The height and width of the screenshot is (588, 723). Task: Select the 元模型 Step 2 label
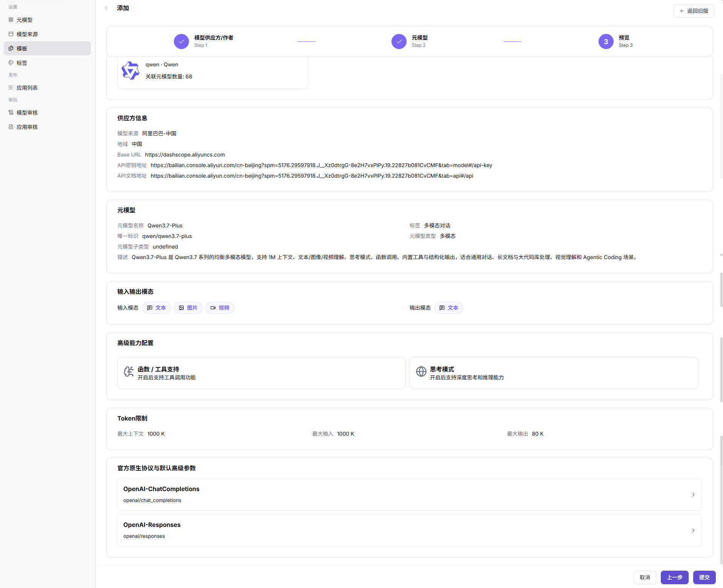[420, 38]
